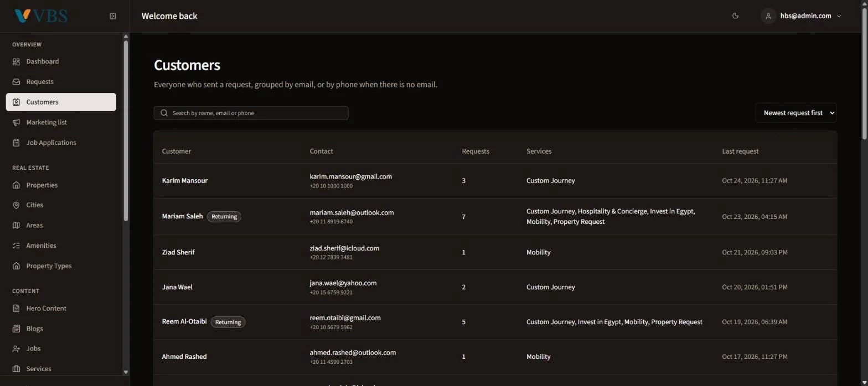Click the sidebar scroll down arrow

[126, 372]
